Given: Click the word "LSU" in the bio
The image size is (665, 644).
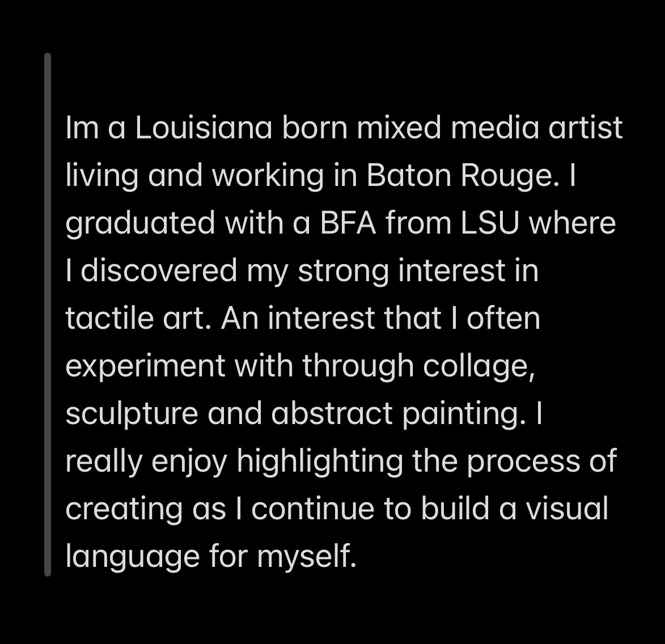Looking at the screenshot, I should (x=490, y=223).
